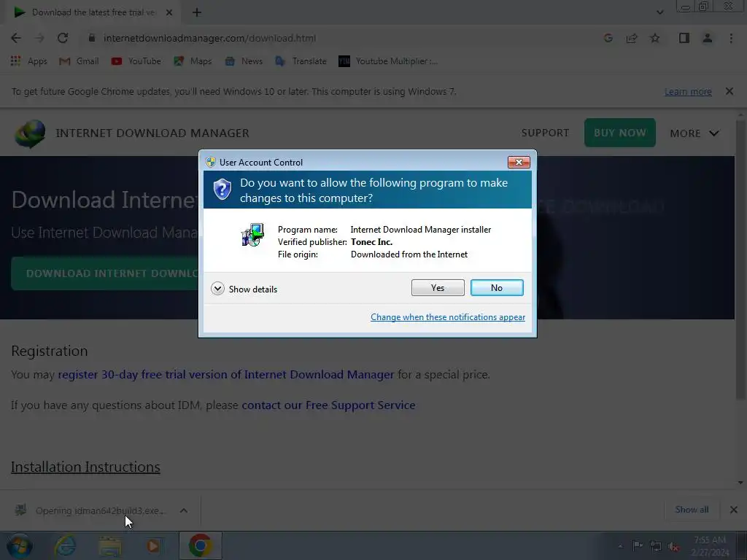Expand download item options chevron
747x560 pixels.
coord(183,510)
